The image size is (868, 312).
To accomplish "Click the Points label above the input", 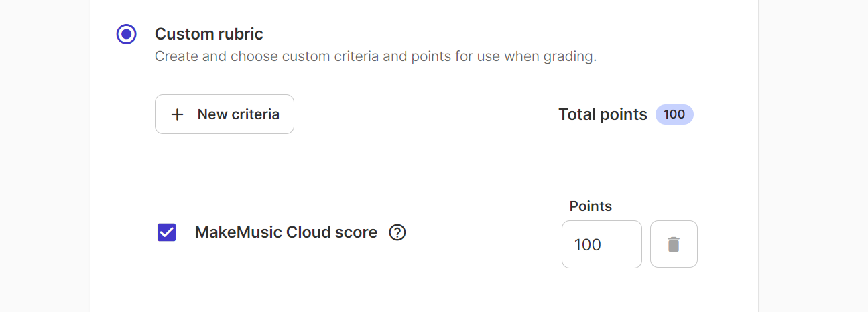I will [x=591, y=206].
